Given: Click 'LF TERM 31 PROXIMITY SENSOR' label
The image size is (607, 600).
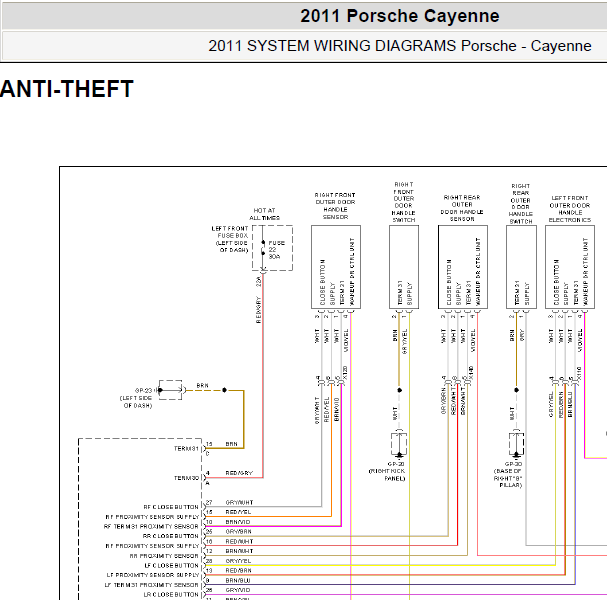Looking at the screenshot, I should tap(151, 585).
